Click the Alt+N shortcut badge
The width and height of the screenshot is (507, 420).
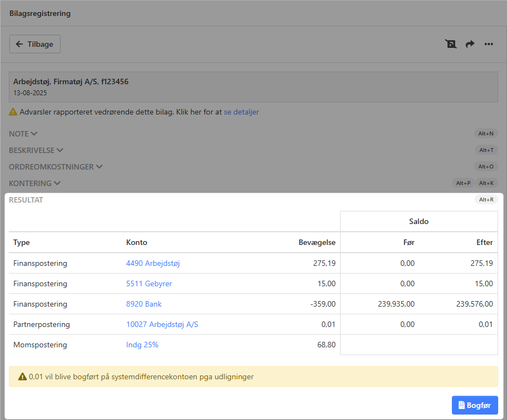[486, 133]
